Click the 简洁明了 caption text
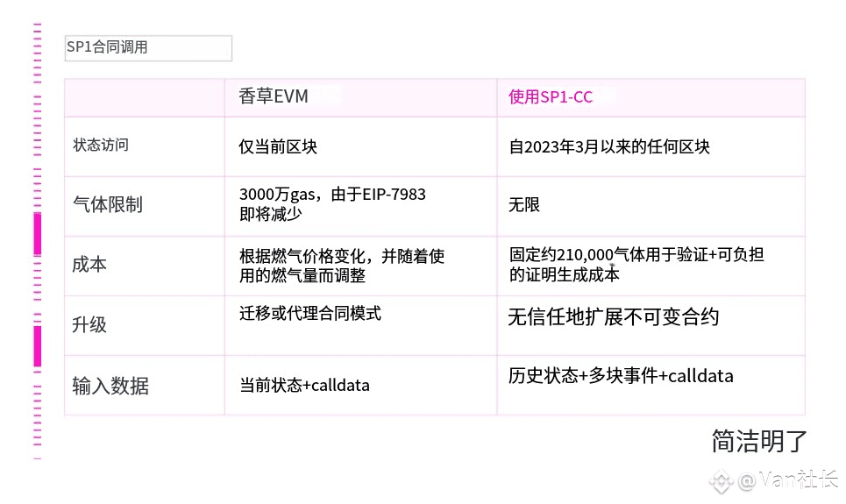This screenshot has width=846, height=504. coord(758,442)
